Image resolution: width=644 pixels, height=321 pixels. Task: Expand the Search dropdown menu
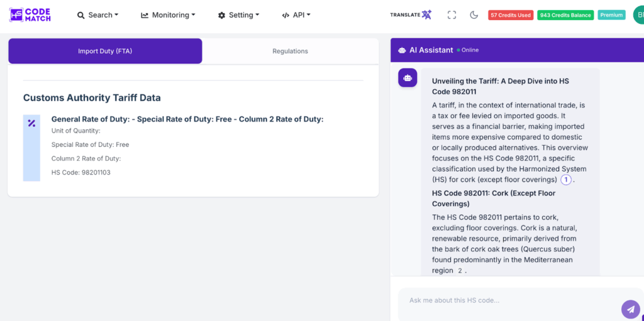(x=97, y=15)
